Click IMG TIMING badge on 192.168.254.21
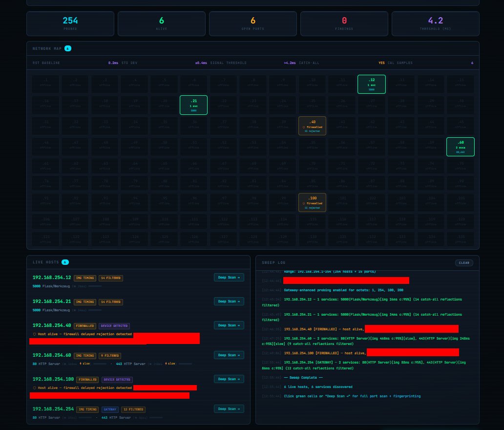The height and width of the screenshot is (430, 504). (x=85, y=302)
